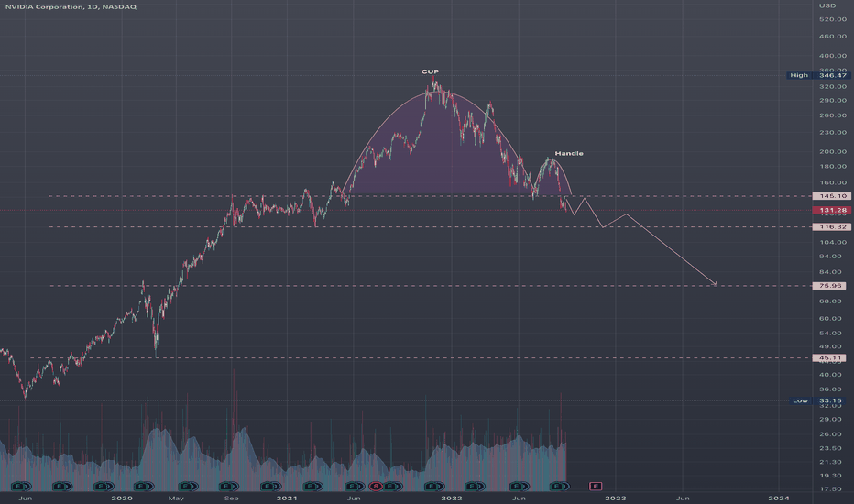Click the 2021 label on time axis
The height and width of the screenshot is (504, 854).
tap(287, 498)
